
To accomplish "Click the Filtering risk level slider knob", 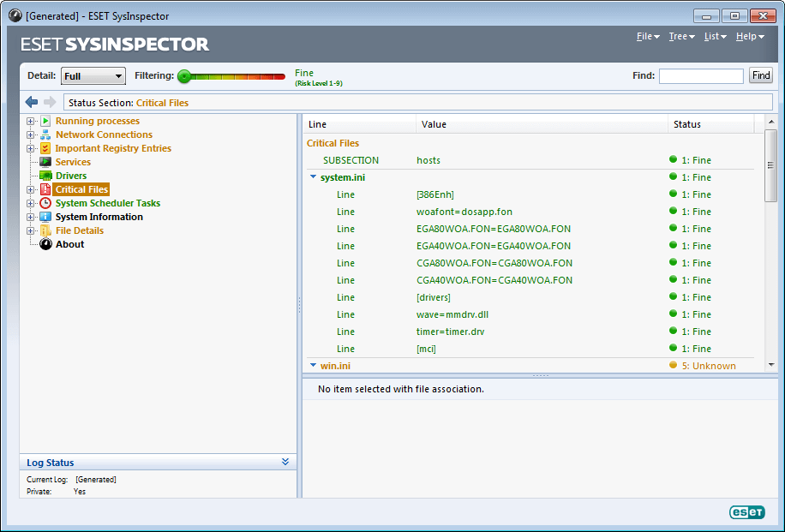I will click(x=184, y=76).
